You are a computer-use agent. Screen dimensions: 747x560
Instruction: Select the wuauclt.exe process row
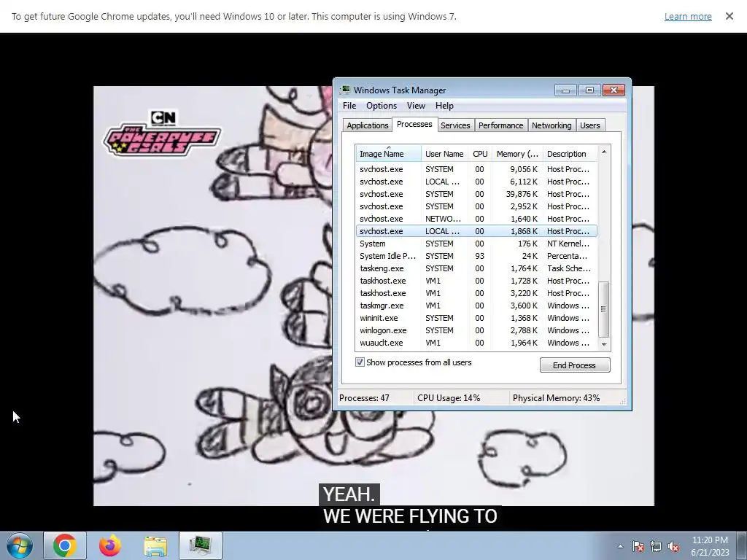476,343
